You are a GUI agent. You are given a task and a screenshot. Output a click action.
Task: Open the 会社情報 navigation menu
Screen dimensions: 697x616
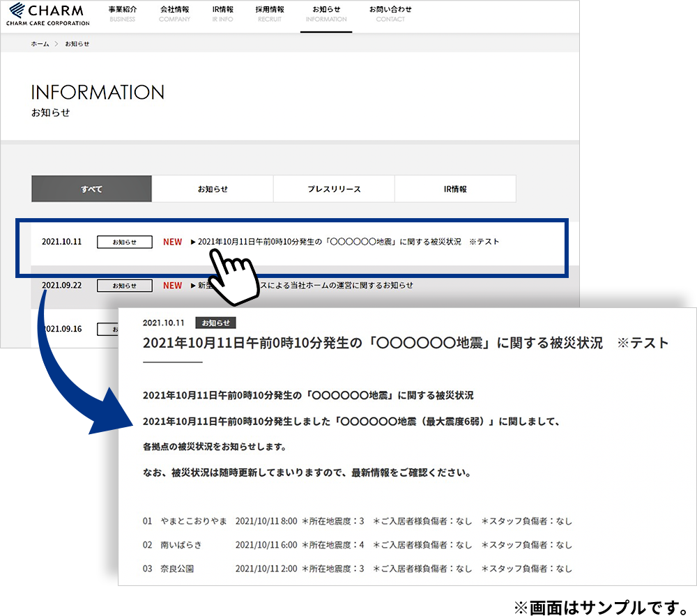174,13
